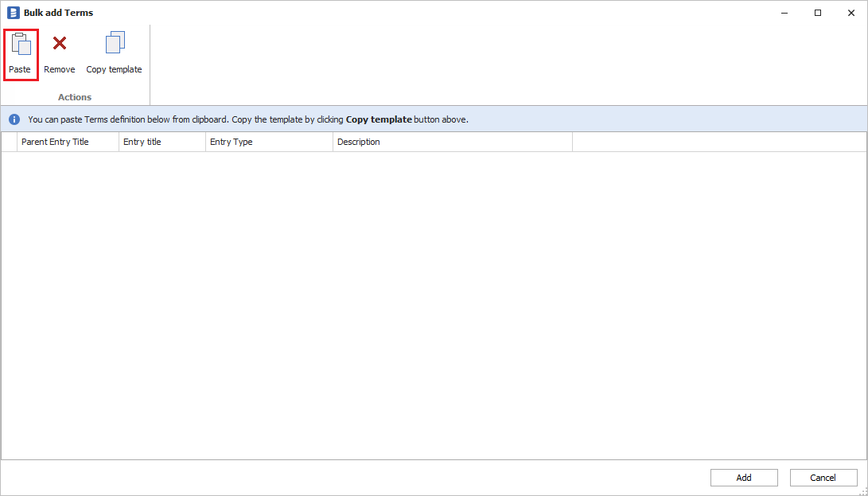Viewport: 868px width, 496px height.
Task: Click the blank row selector header cell
Action: (10, 142)
